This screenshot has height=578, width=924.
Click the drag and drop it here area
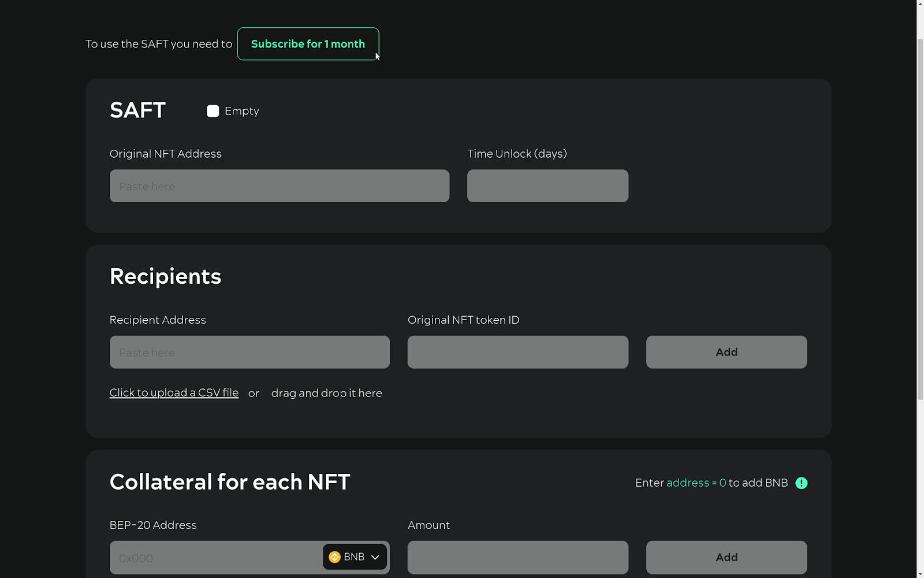click(327, 393)
